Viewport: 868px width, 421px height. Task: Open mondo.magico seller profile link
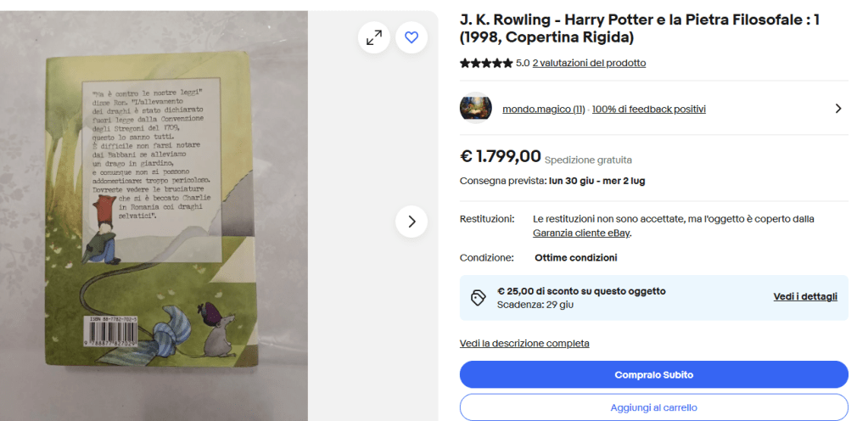(543, 109)
